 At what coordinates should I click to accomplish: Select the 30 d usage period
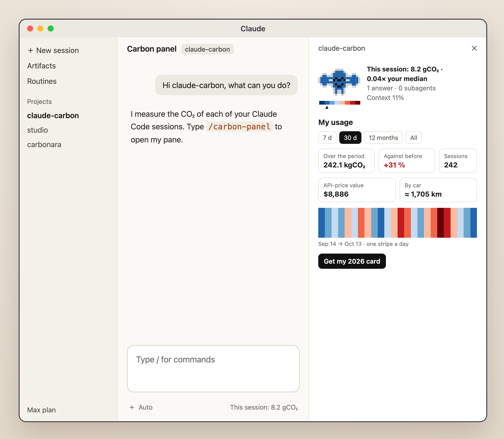pyautogui.click(x=350, y=138)
